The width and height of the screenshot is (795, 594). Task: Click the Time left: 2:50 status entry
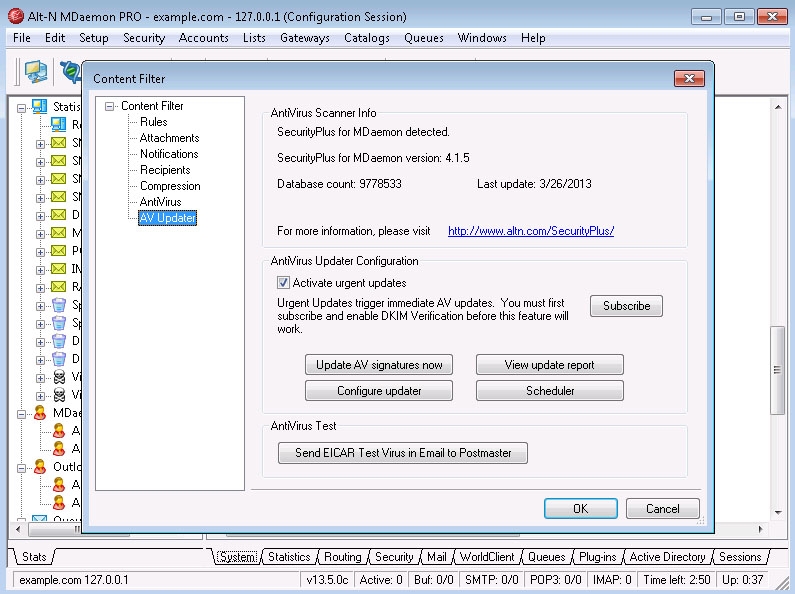tap(677, 580)
